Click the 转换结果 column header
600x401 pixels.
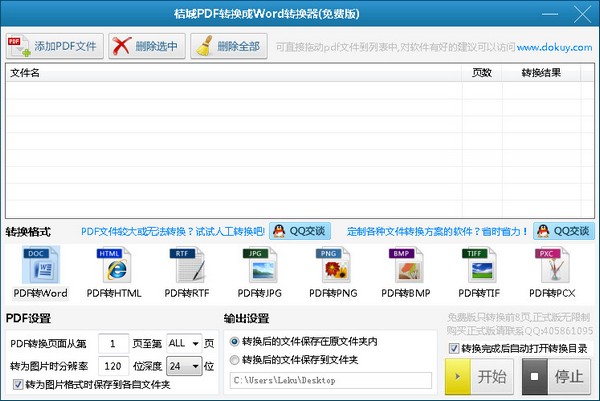(541, 73)
